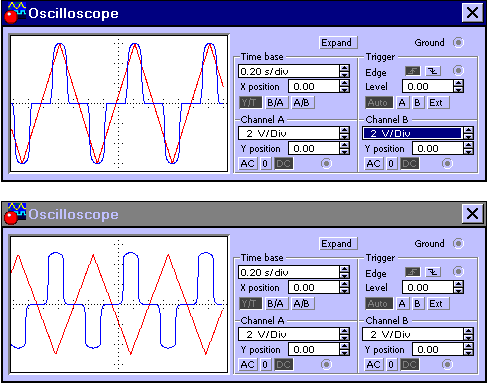Click the Ground terminal in bottom oscilloscope
Image resolution: width=489 pixels, height=385 pixels.
458,244
